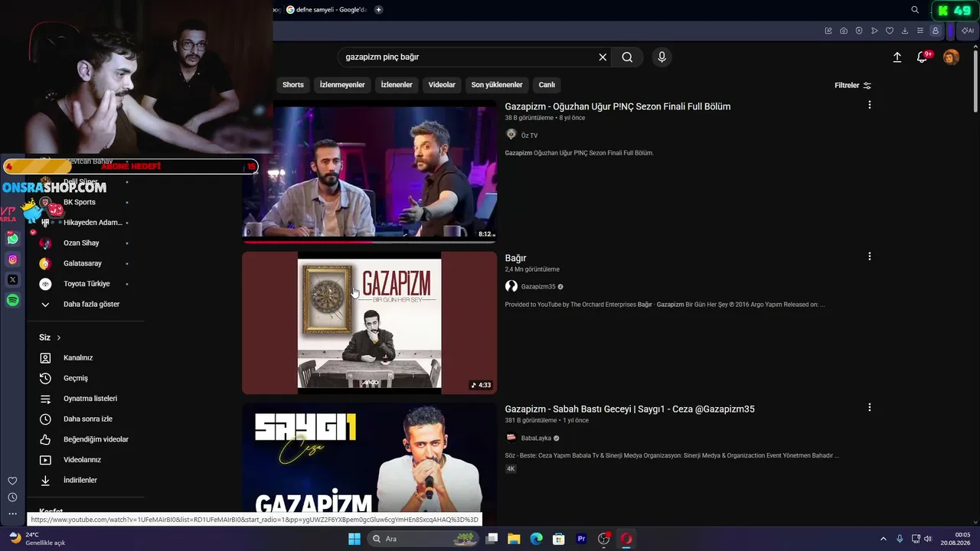Open Opera downloads toolbar icon
This screenshot has width=980, height=551.
coord(905,31)
